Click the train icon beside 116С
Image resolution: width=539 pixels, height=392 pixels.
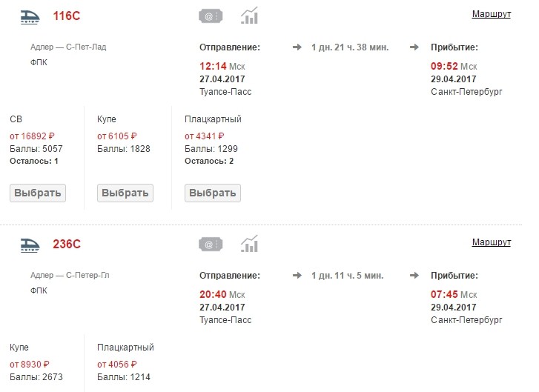[30, 16]
